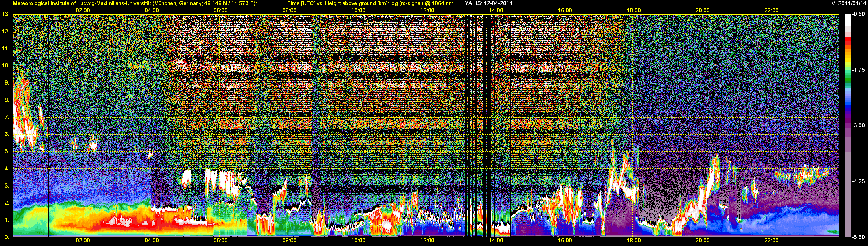Click the 10:00 tick label on bottom axis
Screen dimensions: 868x246
click(x=358, y=241)
